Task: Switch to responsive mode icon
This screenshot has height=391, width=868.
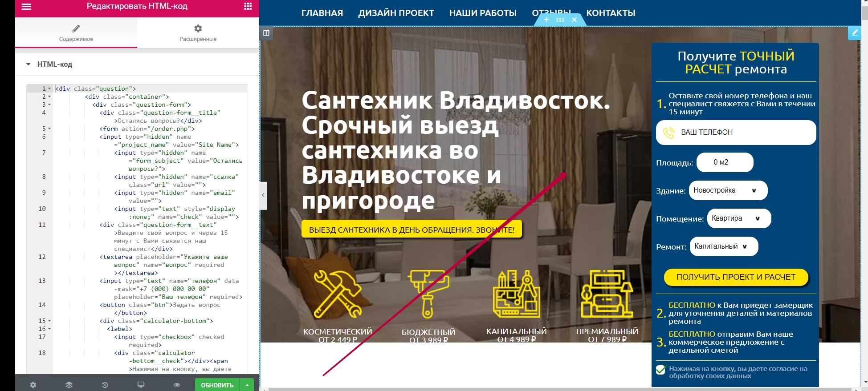Action: click(x=141, y=385)
